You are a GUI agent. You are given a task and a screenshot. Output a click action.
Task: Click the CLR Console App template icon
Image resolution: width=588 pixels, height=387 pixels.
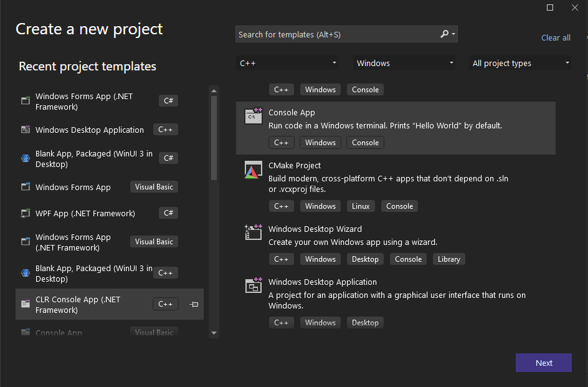(x=26, y=304)
